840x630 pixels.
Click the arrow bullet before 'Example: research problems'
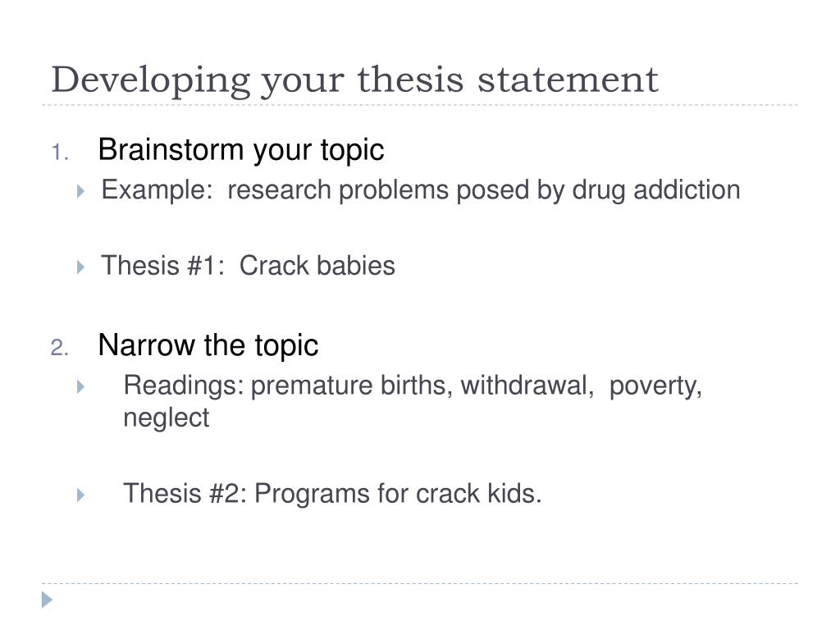point(80,191)
